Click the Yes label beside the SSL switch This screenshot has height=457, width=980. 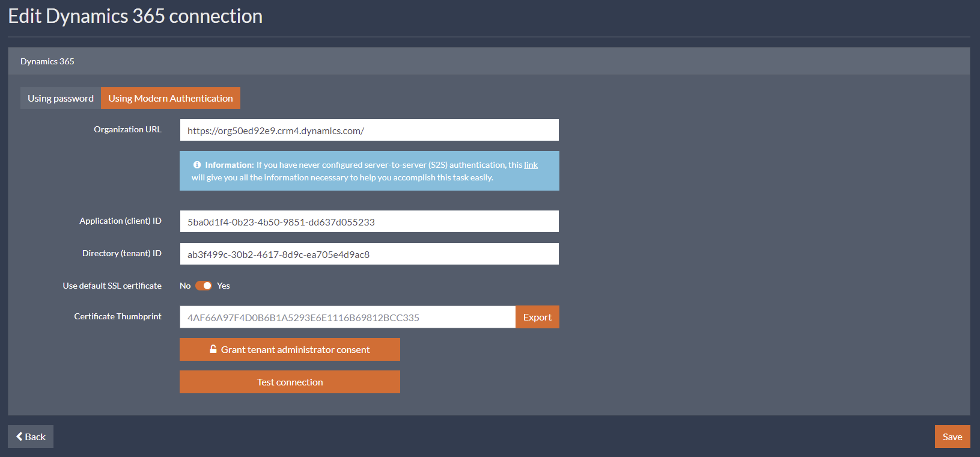[224, 286]
